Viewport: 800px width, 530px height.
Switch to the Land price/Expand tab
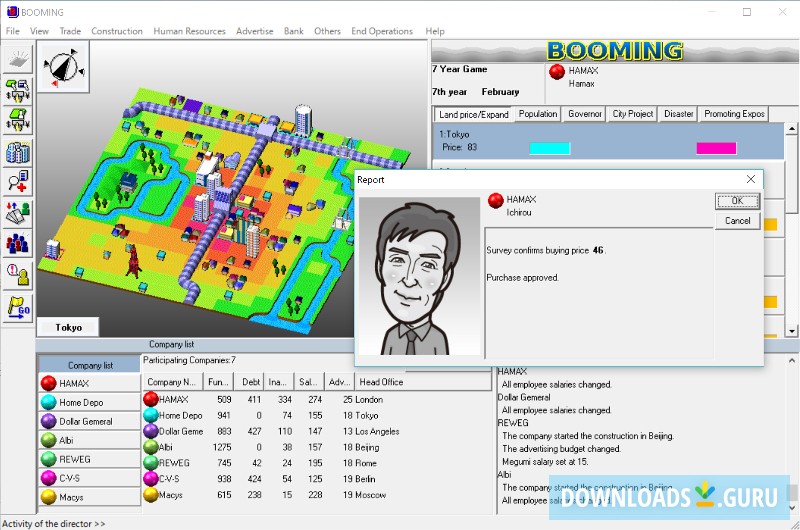pos(473,114)
